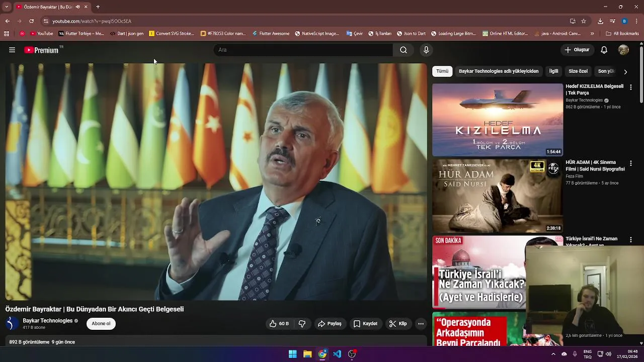Show hidden tray icons chevron

553,354
